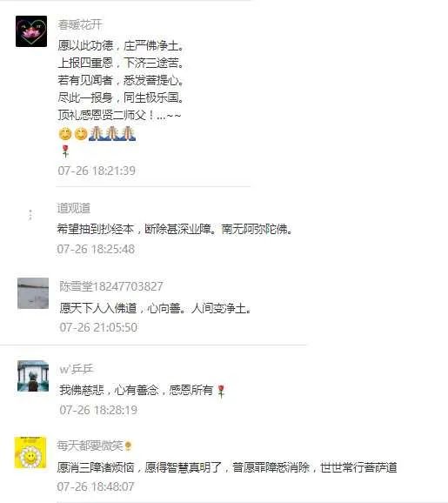Open 陈雪堂18247703827 grey avatar
The height and width of the screenshot is (503, 448).
(x=33, y=293)
